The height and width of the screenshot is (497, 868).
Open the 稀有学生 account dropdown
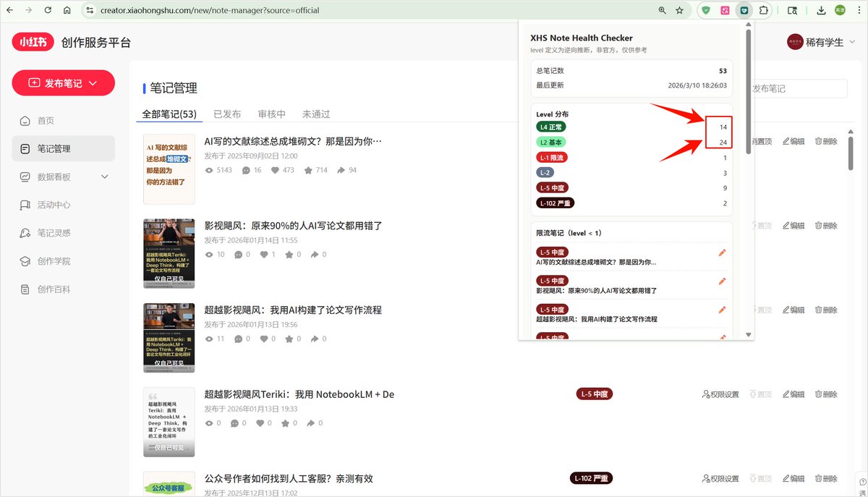[822, 42]
